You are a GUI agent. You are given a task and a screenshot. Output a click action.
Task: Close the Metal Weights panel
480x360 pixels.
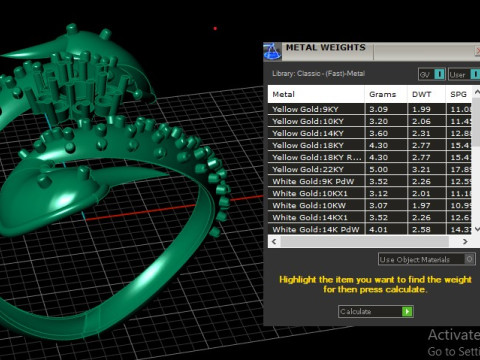coord(477,51)
